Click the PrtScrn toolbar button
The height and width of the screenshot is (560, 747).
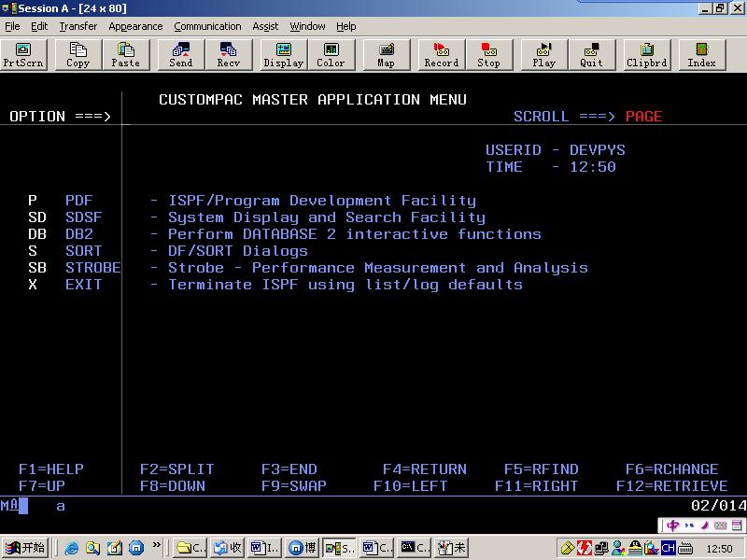(23, 55)
